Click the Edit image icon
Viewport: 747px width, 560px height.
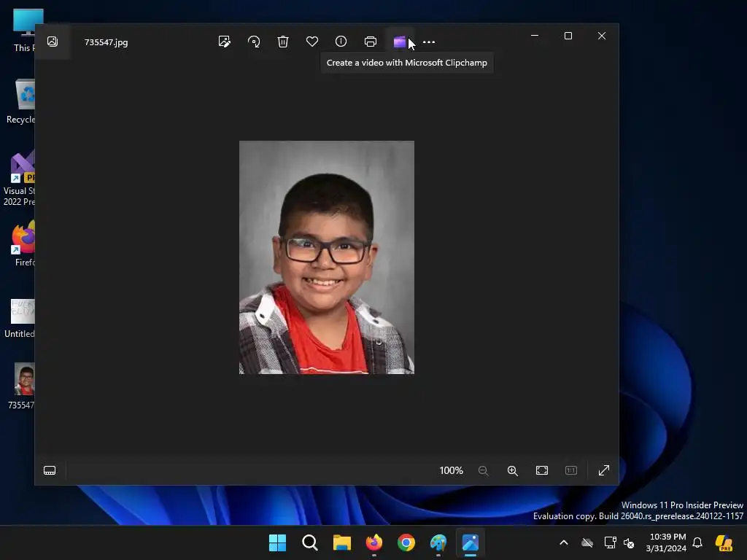point(225,42)
